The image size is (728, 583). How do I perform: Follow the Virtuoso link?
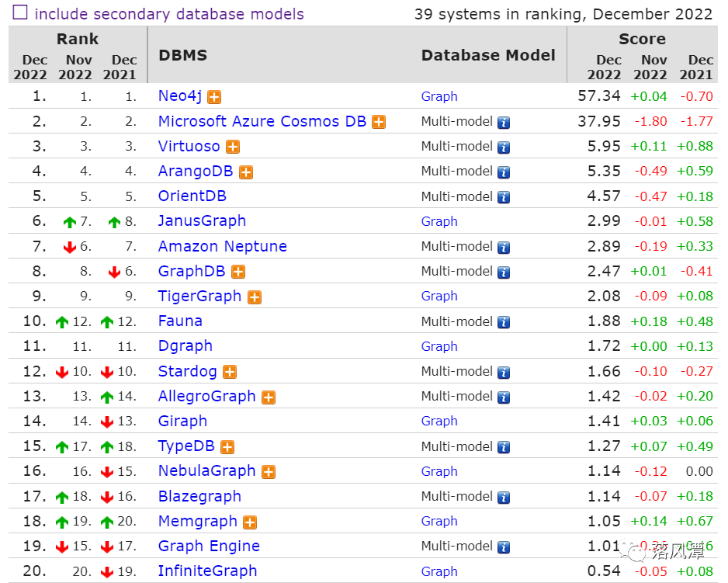pos(189,146)
